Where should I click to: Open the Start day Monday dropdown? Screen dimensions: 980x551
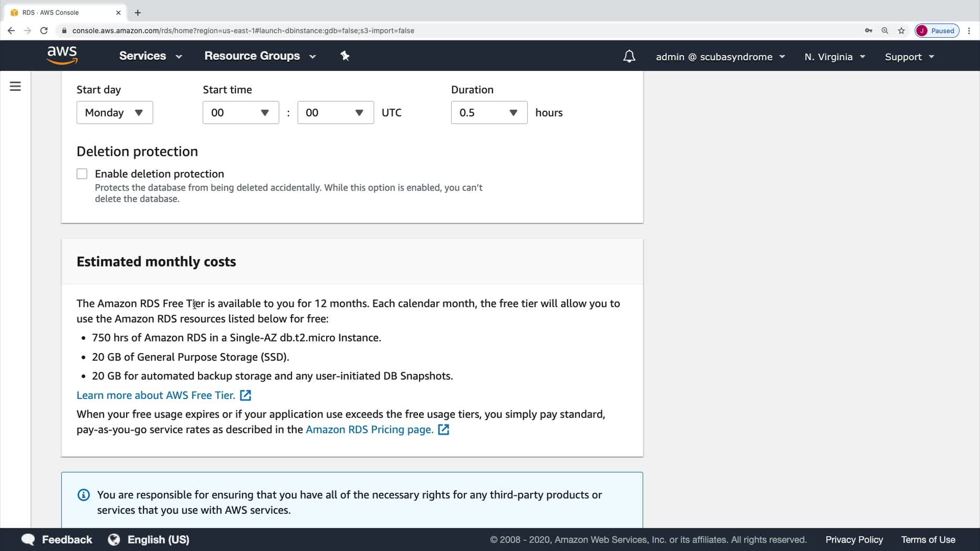pos(114,113)
